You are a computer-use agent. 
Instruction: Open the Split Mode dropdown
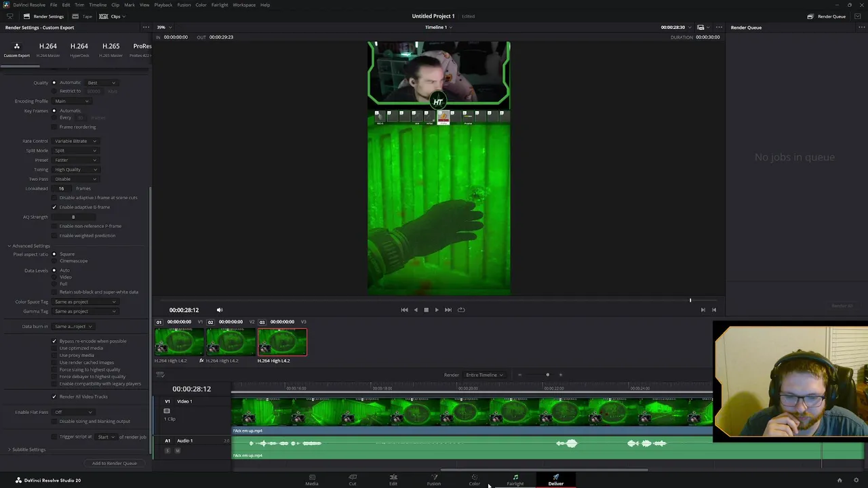click(75, 150)
